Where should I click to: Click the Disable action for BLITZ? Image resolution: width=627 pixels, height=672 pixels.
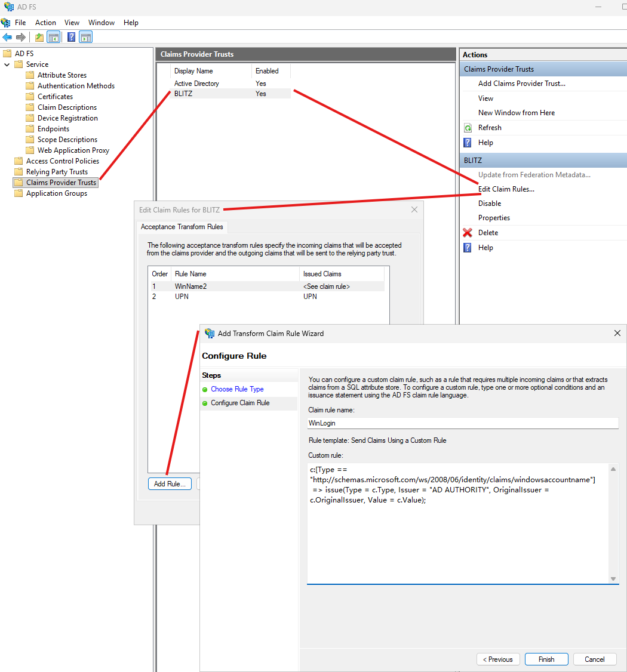click(x=489, y=203)
